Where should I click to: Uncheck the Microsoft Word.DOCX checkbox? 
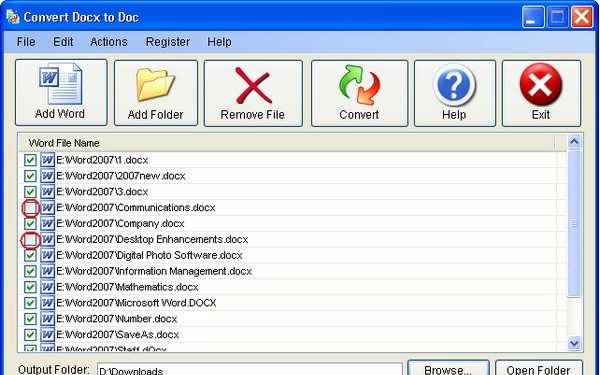click(x=30, y=303)
